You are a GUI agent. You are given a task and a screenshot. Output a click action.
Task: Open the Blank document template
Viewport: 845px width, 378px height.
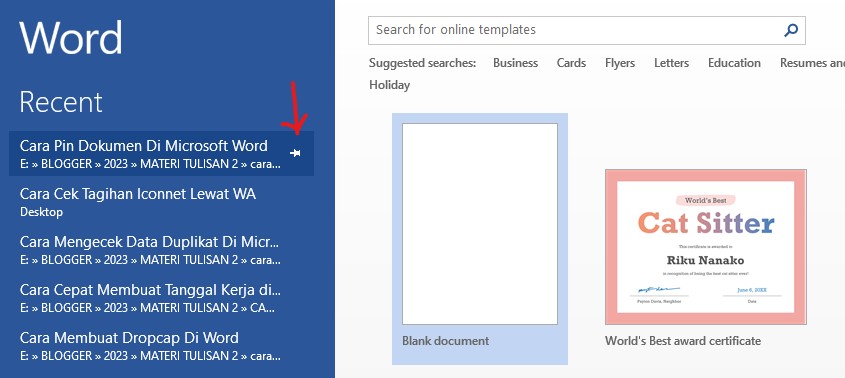pyautogui.click(x=480, y=238)
